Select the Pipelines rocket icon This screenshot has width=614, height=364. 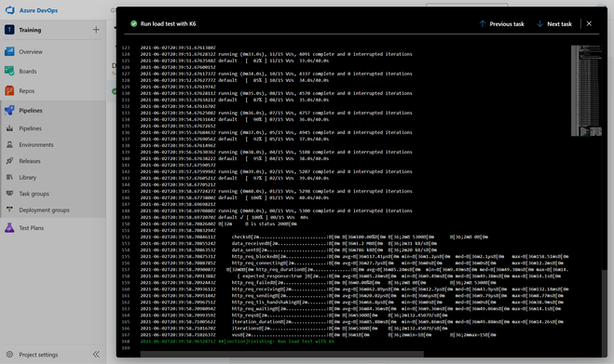(9, 110)
